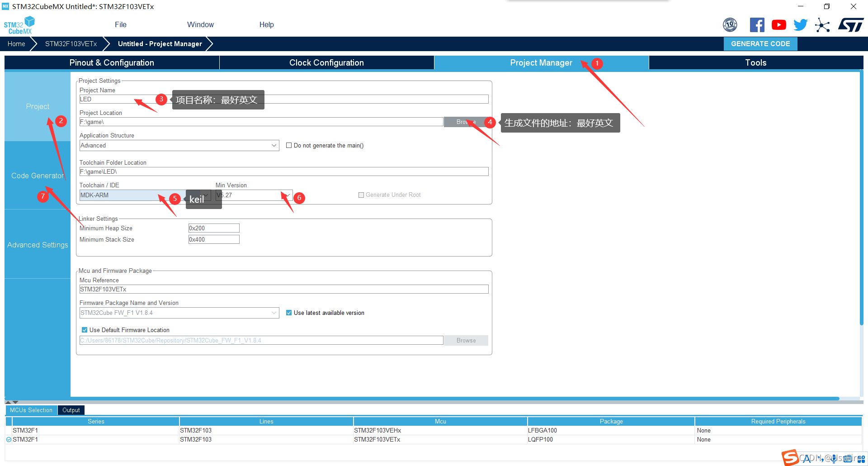This screenshot has height=466, width=868.
Task: Open the Window menu
Action: [x=200, y=24]
